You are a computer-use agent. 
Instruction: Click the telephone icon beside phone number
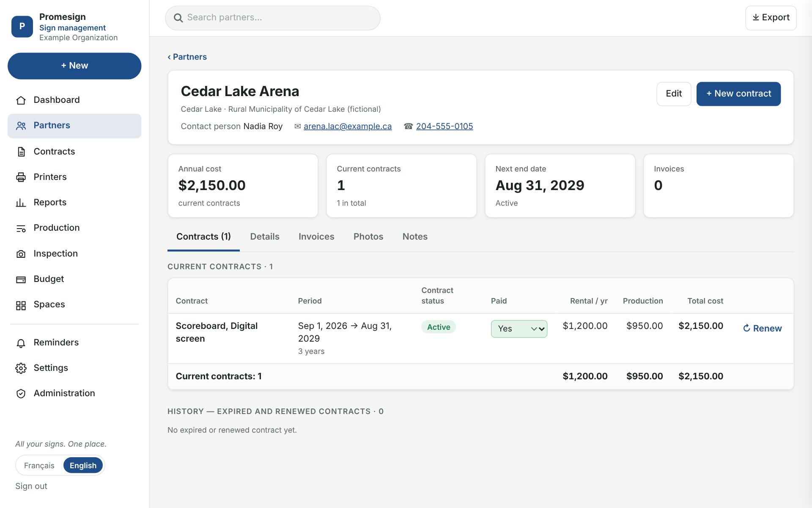tap(408, 126)
